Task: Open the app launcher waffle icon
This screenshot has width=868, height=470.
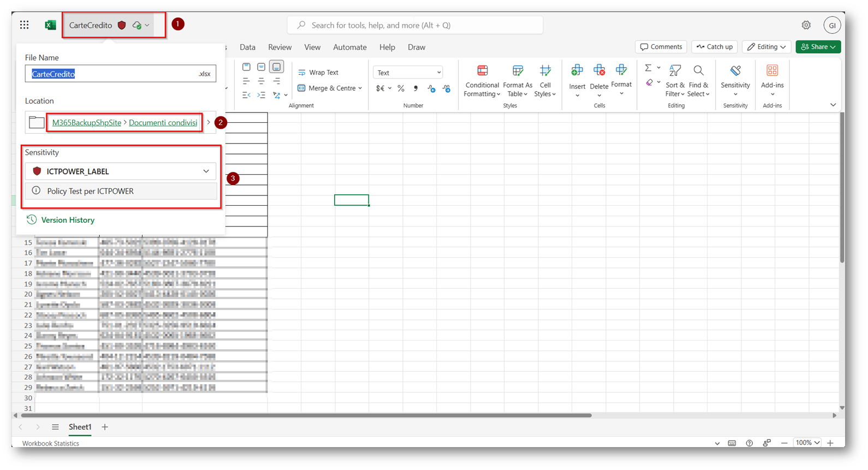Action: coord(24,25)
